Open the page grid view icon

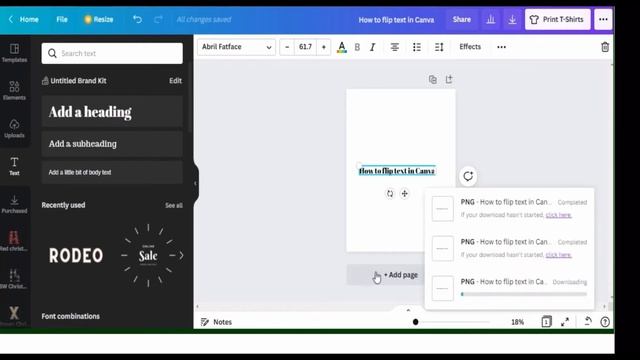546,322
